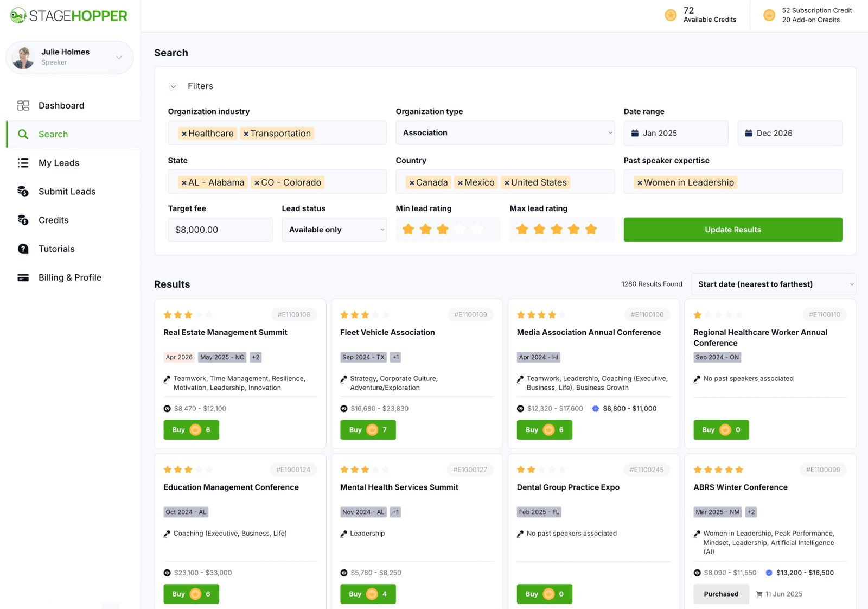This screenshot has height=609, width=868.
Task: Click the StageHopper chameleon logo
Action: click(x=18, y=16)
